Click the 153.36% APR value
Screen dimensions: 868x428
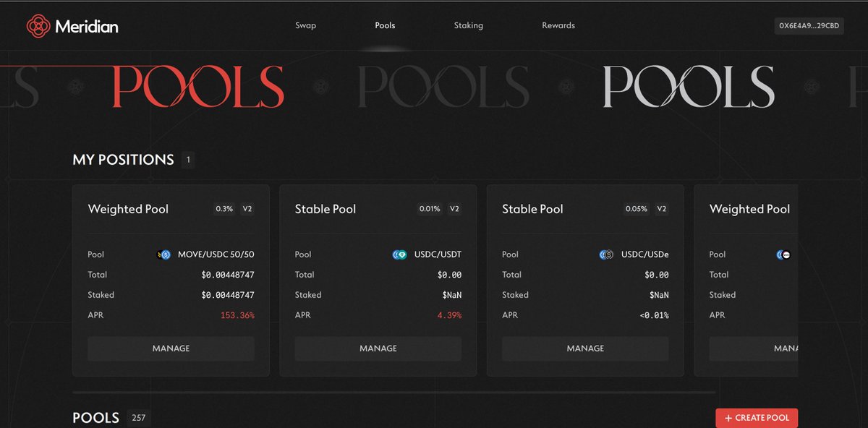pos(237,315)
